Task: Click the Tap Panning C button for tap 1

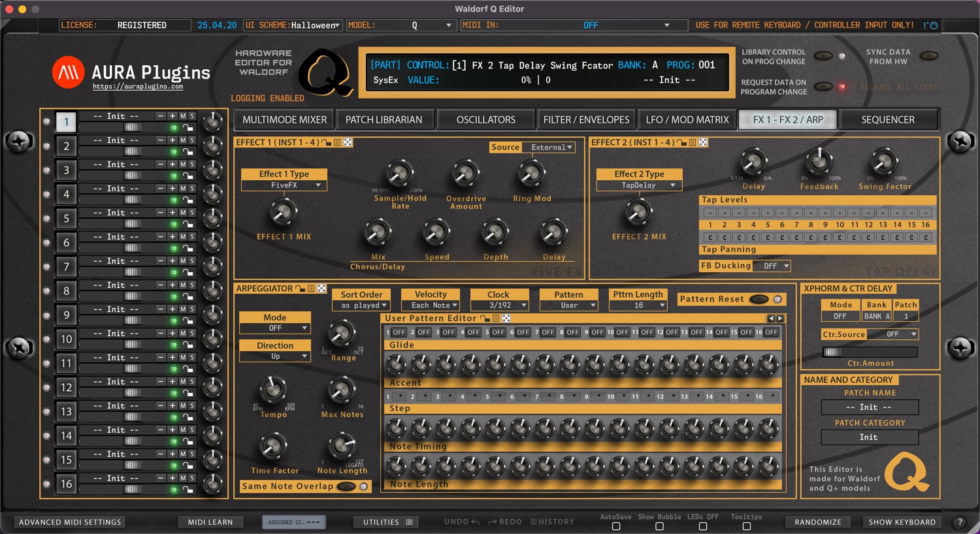Action: click(710, 238)
